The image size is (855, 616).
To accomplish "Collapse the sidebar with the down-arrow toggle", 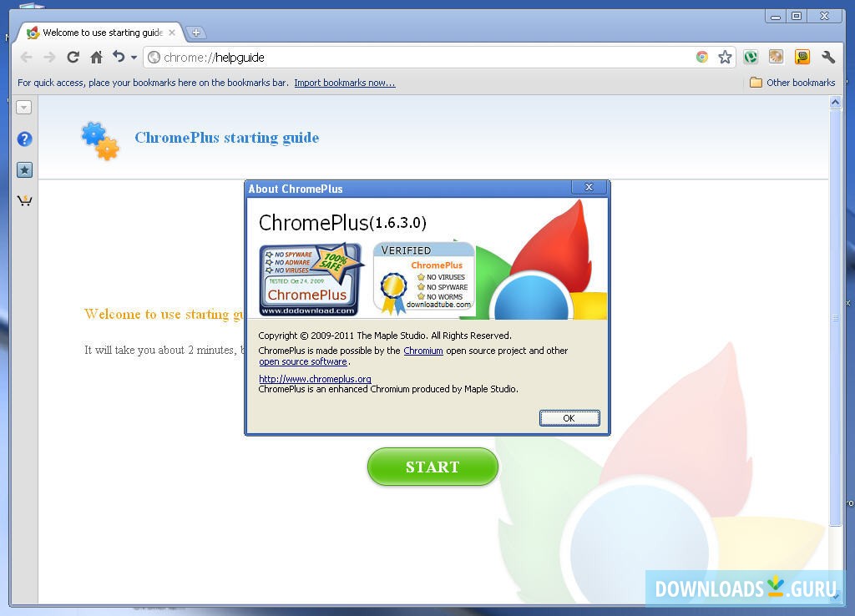I will 24,107.
